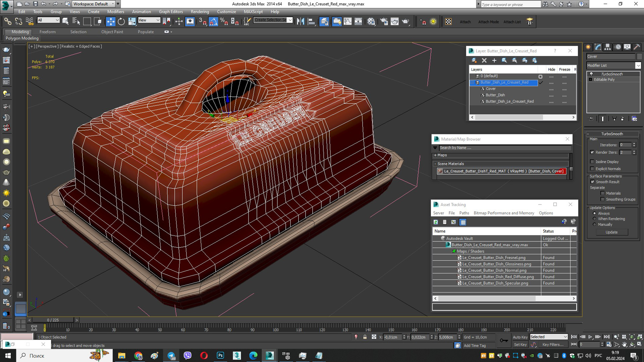The image size is (644, 362).
Task: Open Hierarchy tab in command panel
Action: tap(607, 47)
